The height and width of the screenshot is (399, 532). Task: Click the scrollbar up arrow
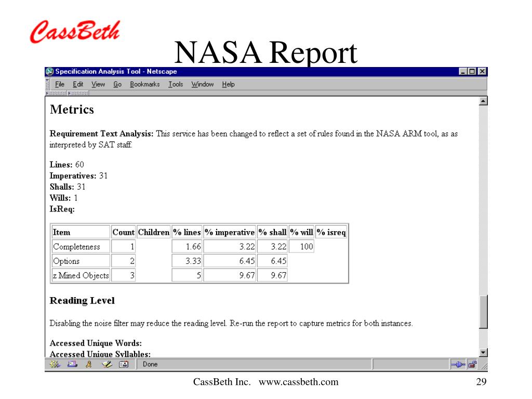tap(483, 101)
